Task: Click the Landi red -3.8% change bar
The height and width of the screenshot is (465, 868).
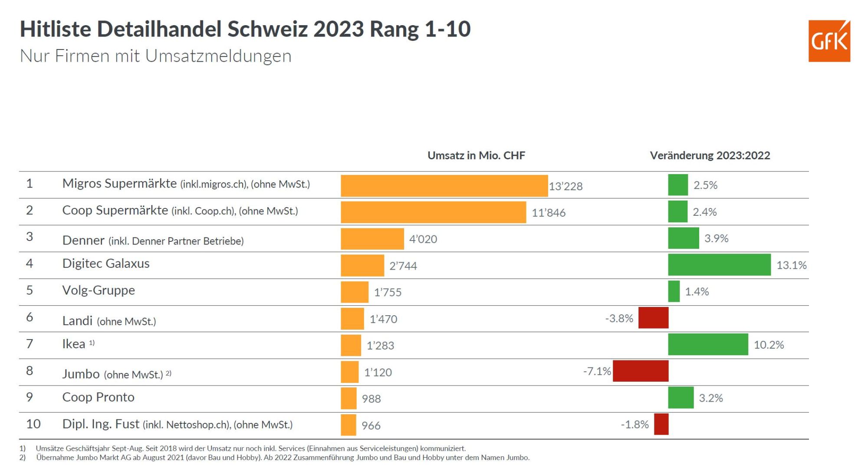Action: tap(653, 318)
